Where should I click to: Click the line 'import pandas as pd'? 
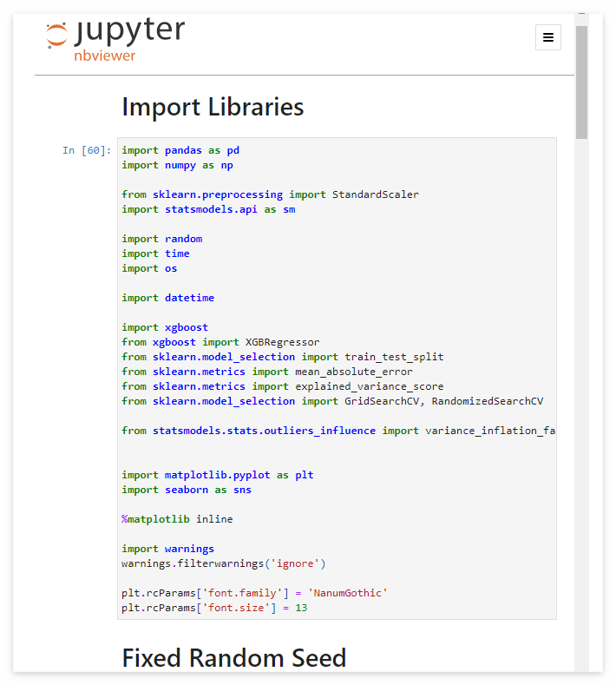[180, 150]
